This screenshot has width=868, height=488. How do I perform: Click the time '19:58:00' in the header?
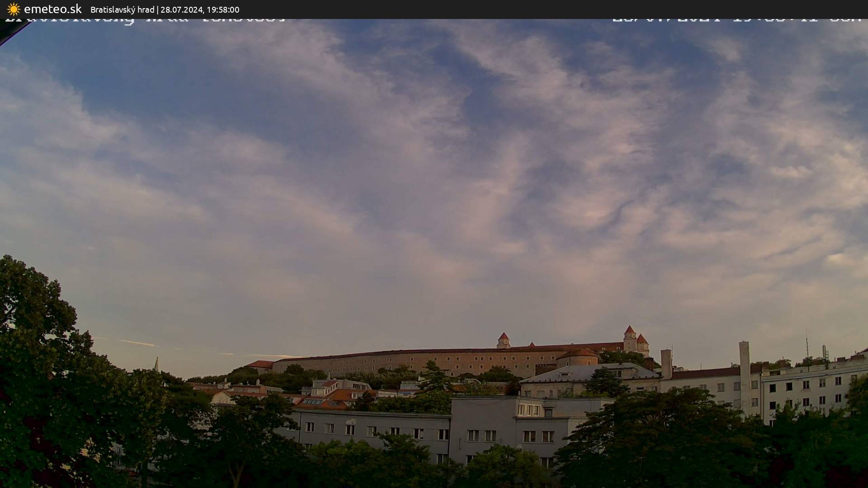(x=225, y=9)
